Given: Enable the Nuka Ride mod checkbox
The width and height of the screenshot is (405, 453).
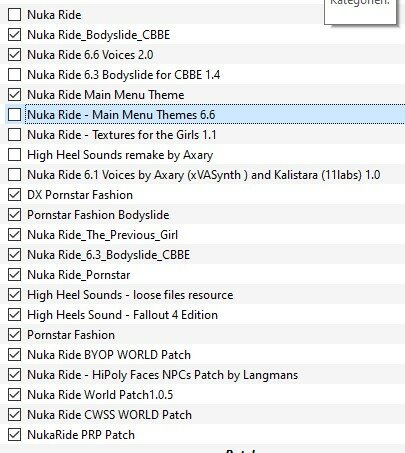Looking at the screenshot, I should [14, 15].
